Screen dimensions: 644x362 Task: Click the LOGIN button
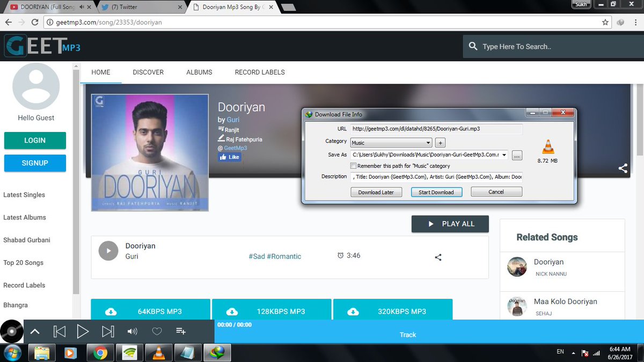point(35,141)
